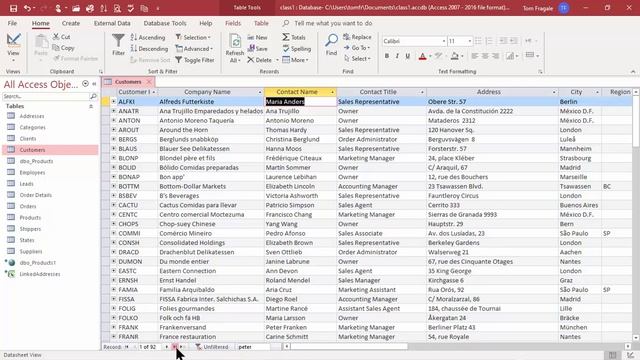
Task: Open the View button in Views group
Action: 13,48
